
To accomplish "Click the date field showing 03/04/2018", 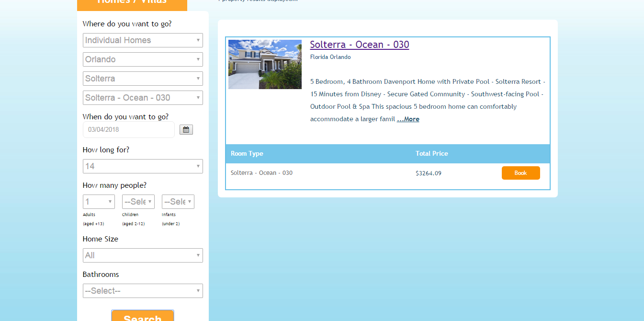I will coord(129,129).
